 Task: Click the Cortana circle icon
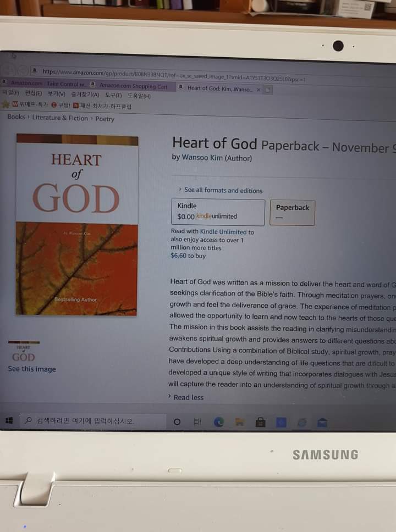tap(177, 422)
